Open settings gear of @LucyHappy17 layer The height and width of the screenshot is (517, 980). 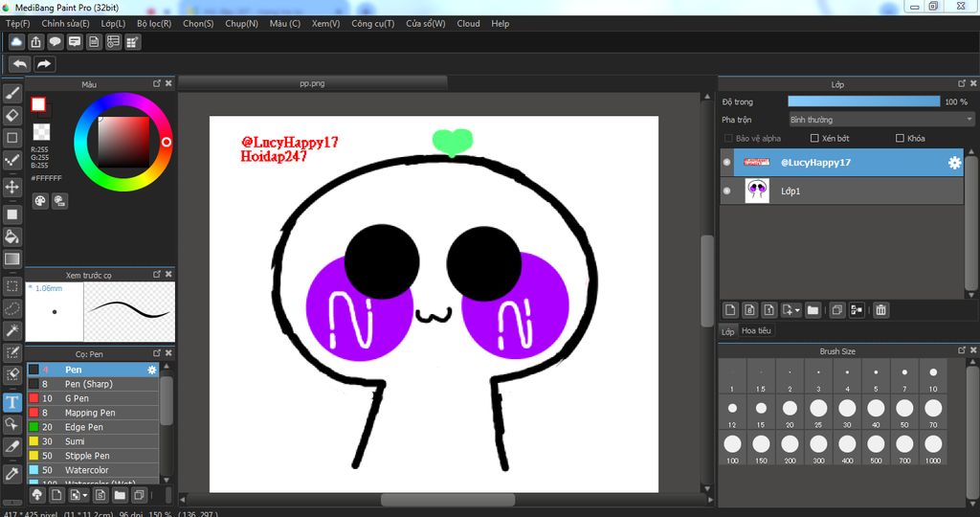(x=954, y=163)
